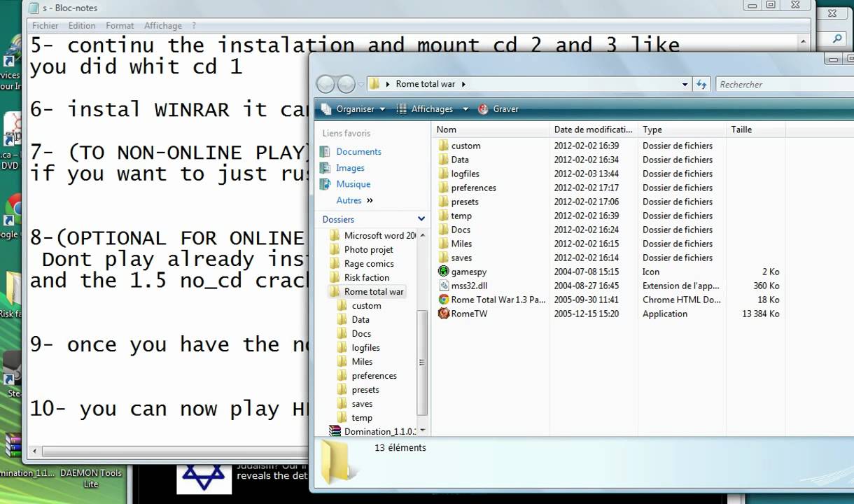The height and width of the screenshot is (504, 854).
Task: Expand Autres favorite links
Action: click(355, 200)
